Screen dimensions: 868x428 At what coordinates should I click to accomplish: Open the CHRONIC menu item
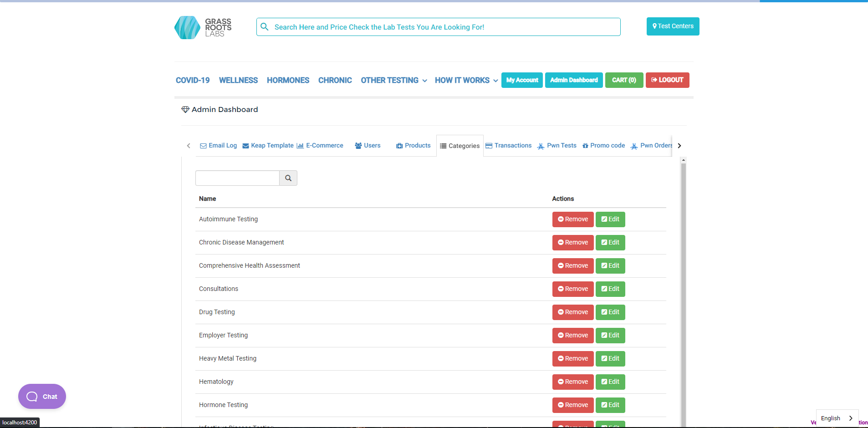(335, 80)
